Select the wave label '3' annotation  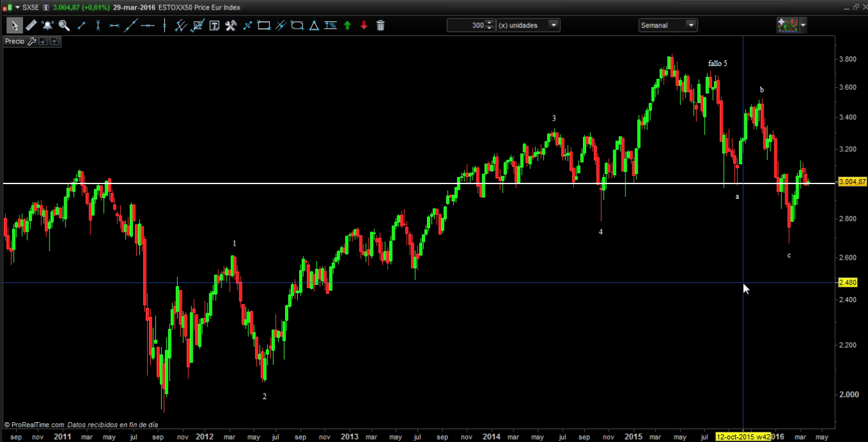pos(554,119)
